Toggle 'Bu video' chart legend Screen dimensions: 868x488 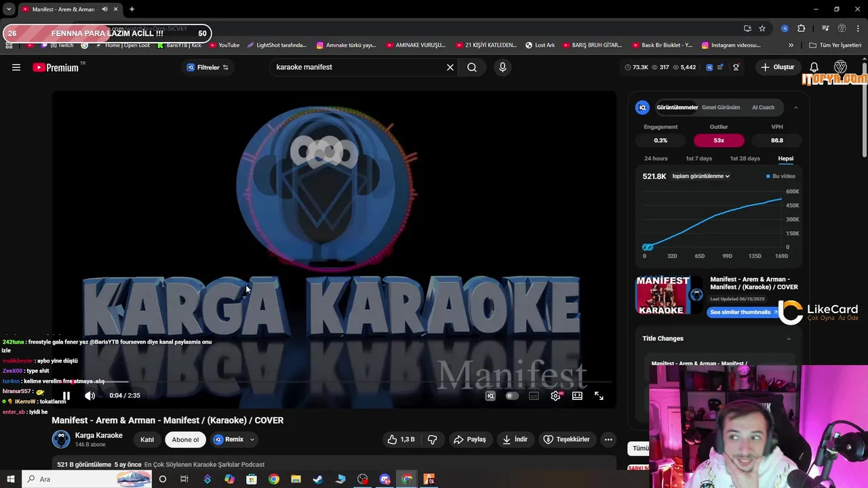click(781, 176)
